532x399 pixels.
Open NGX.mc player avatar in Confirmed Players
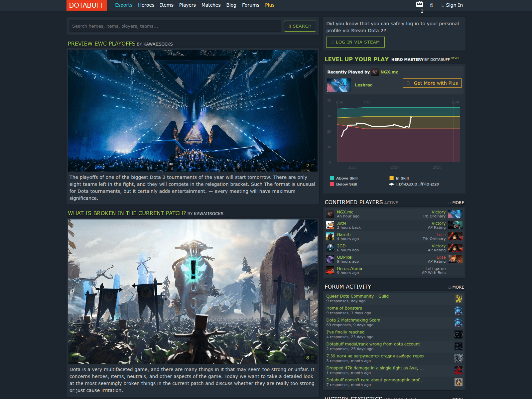tap(330, 214)
